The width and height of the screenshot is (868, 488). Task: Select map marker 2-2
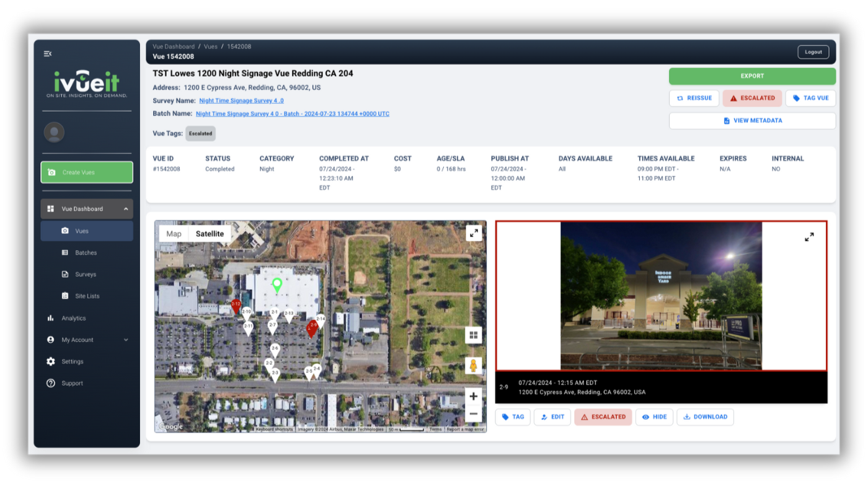269,365
